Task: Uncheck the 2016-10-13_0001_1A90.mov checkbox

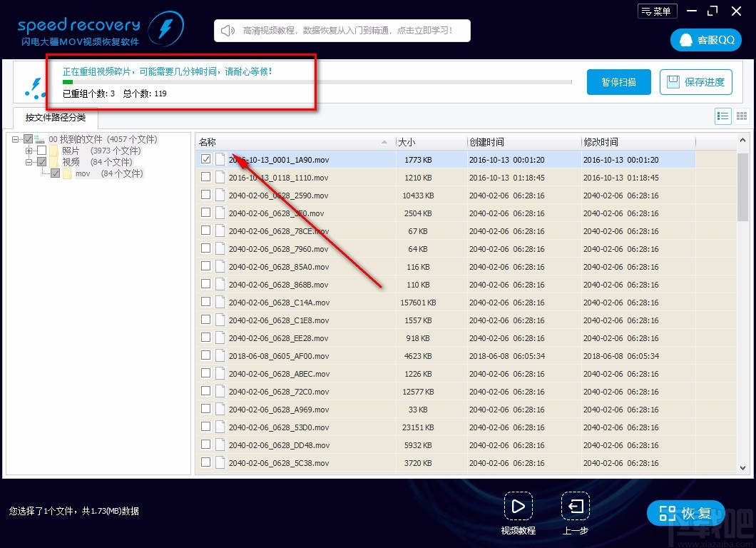Action: pos(205,159)
